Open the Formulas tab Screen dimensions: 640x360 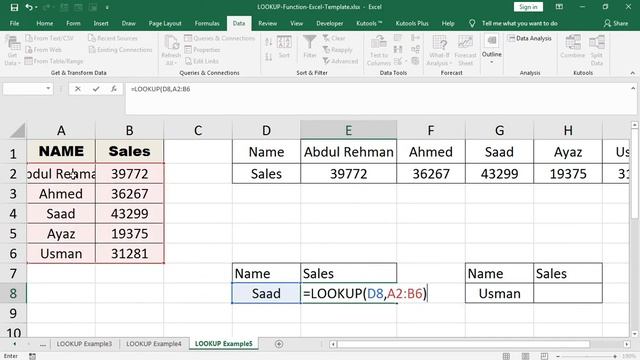[207, 23]
